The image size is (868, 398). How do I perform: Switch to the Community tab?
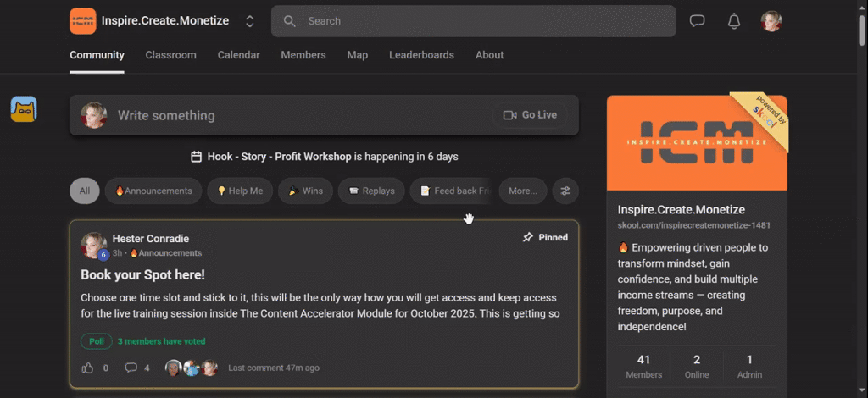pos(97,55)
